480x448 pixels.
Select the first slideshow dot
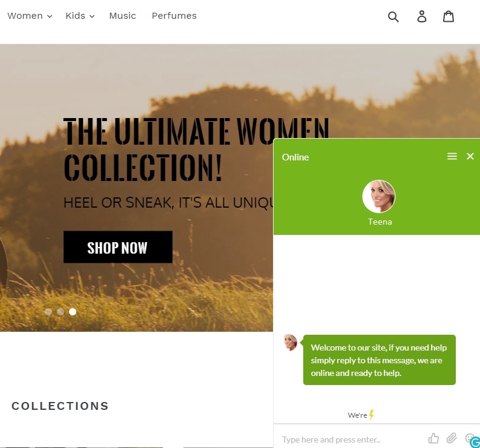[x=48, y=312]
